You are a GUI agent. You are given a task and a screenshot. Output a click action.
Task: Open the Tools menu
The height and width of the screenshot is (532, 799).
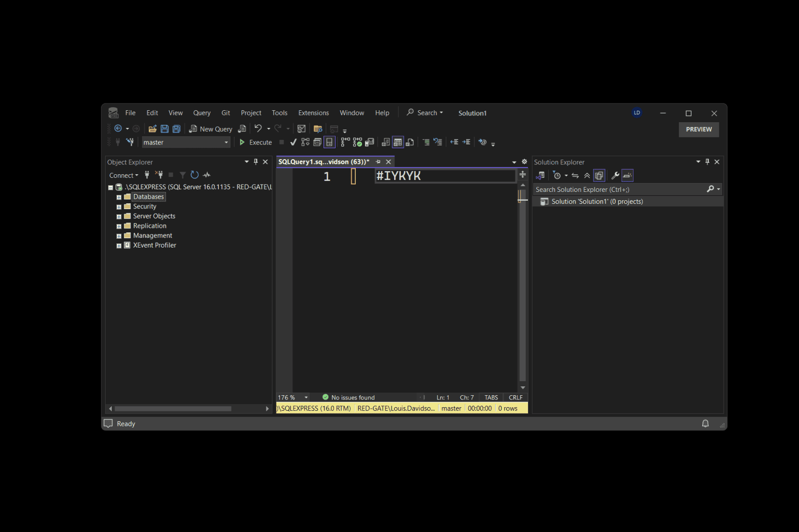coord(279,113)
